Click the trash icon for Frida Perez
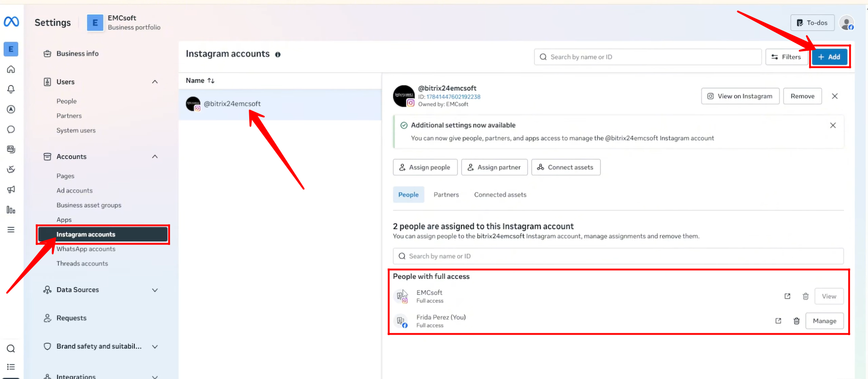This screenshot has width=868, height=379. tap(796, 321)
